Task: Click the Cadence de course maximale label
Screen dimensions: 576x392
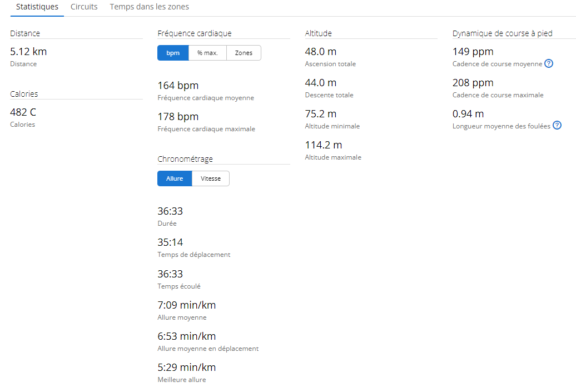Action: 498,95
